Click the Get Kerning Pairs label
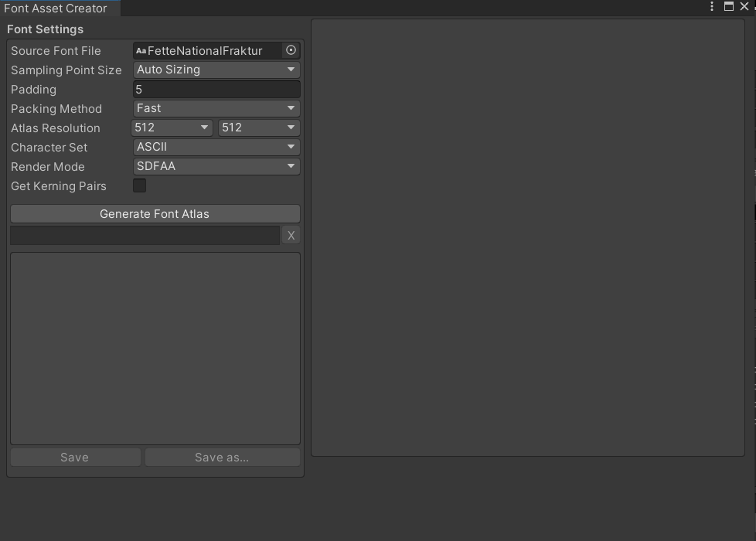 pos(58,185)
